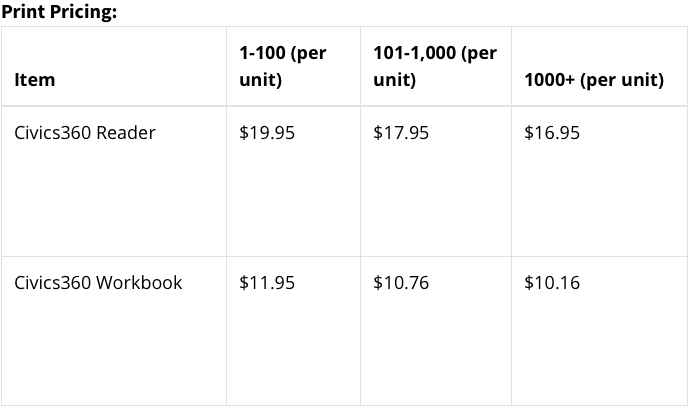Click the word Workbook in second row
Viewport: 695px width, 409px height.
point(139,282)
